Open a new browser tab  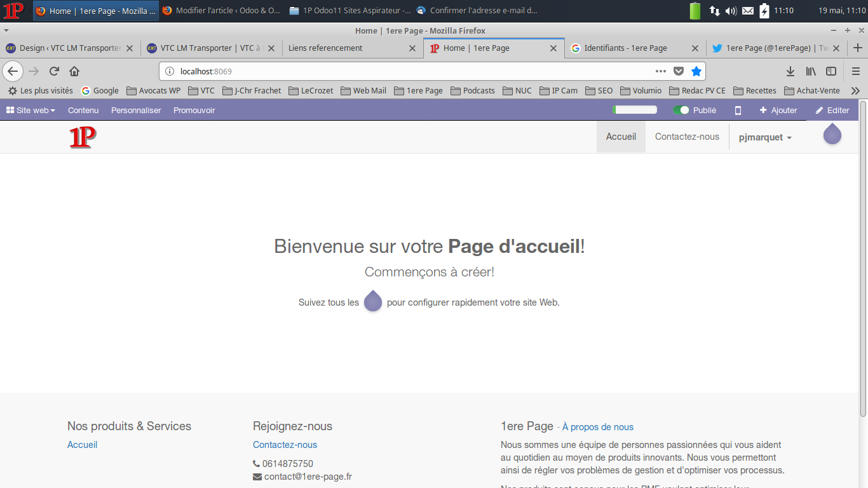click(x=858, y=48)
